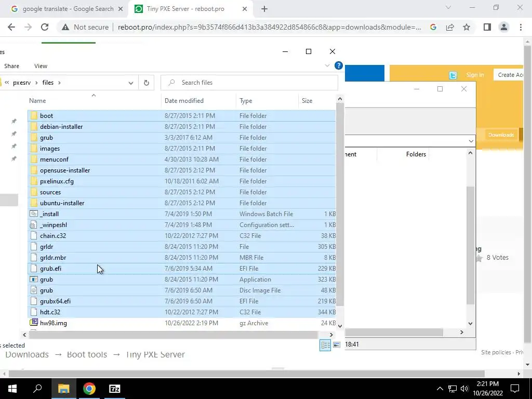Viewport: 532px width, 399px height.
Task: Close the google translate tab
Action: (x=121, y=9)
